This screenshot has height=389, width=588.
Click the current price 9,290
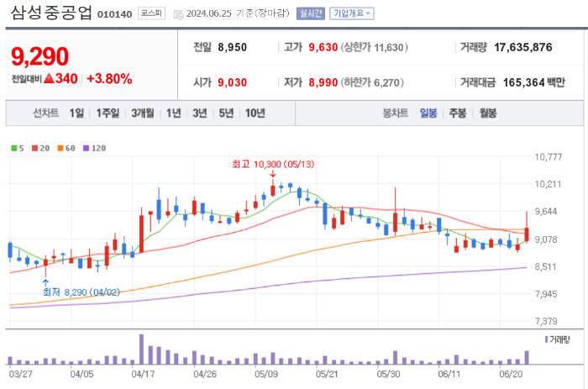point(40,56)
